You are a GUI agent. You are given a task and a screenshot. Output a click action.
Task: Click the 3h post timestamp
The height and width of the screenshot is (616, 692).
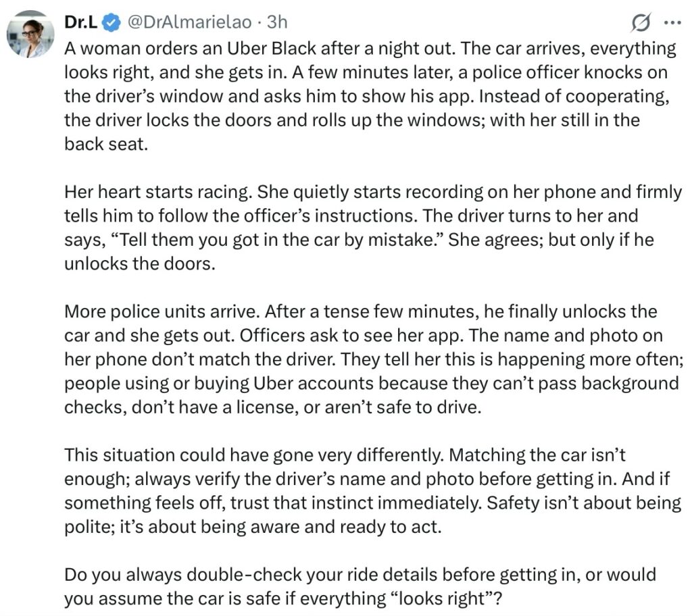(277, 22)
